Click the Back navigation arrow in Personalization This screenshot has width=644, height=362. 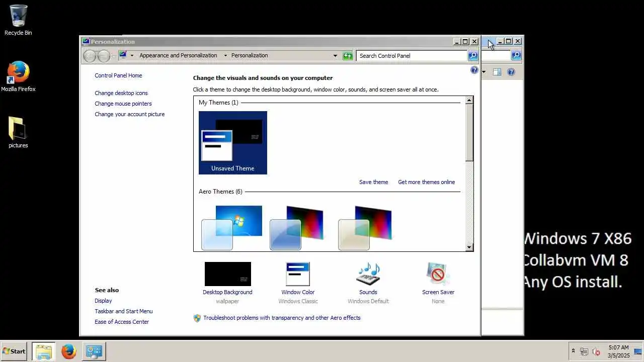click(x=90, y=56)
